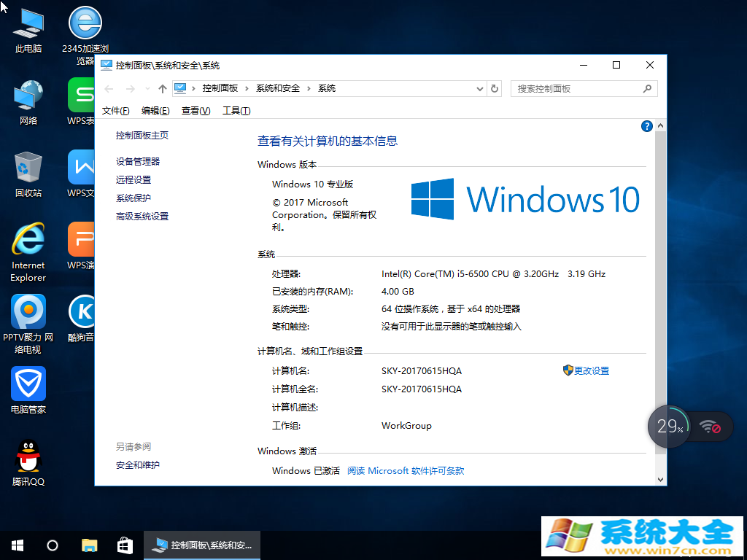Select the WPS演示 orange desktop icon
The image size is (747, 560).
(82, 246)
